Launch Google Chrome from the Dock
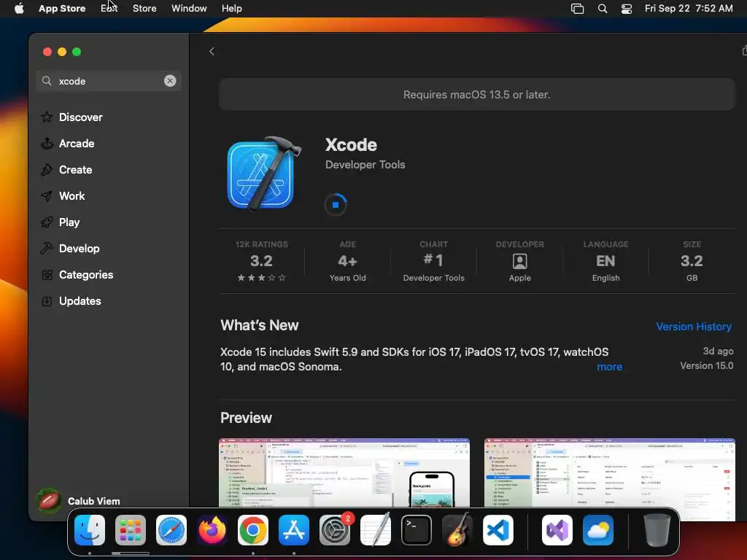This screenshot has height=560, width=747. [x=253, y=530]
